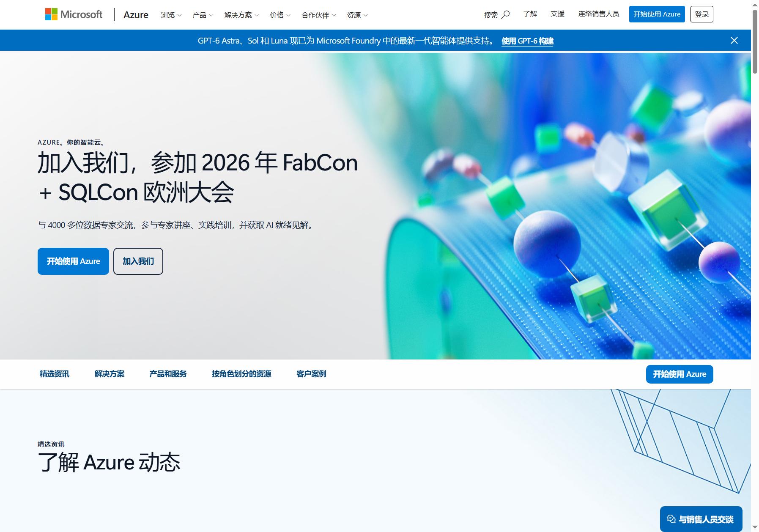Click the 登录 sign-in button
The image size is (759, 532).
(701, 14)
